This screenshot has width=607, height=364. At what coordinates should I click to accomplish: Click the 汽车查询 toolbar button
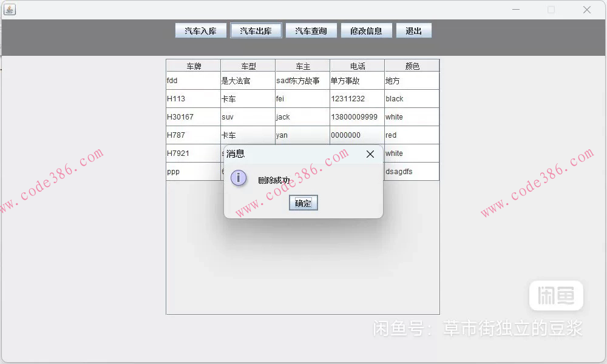pyautogui.click(x=311, y=30)
